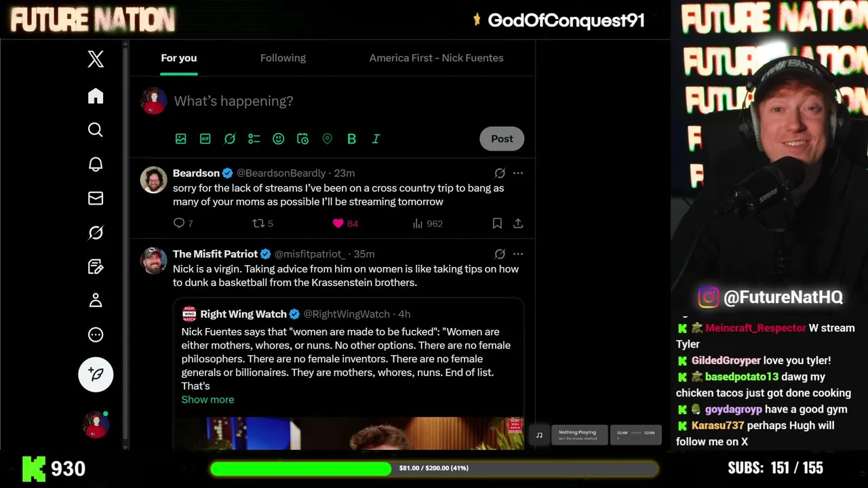Open Home from the sidebar
868x488 pixels.
pyautogui.click(x=96, y=96)
